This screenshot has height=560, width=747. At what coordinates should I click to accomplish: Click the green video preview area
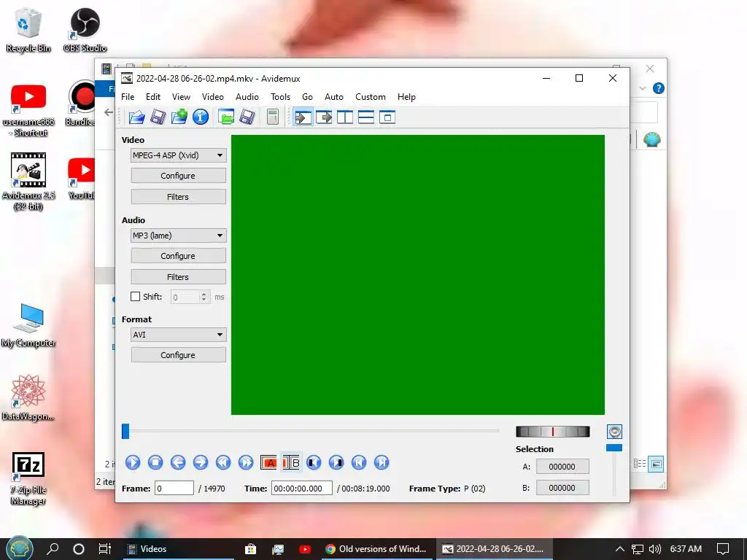(418, 275)
